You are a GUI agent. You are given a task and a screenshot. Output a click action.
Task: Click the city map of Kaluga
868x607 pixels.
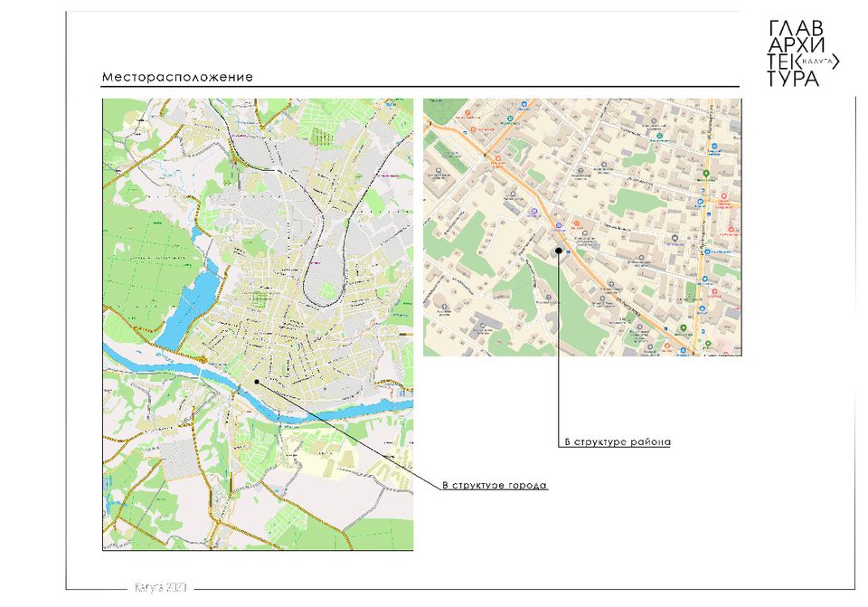click(258, 325)
